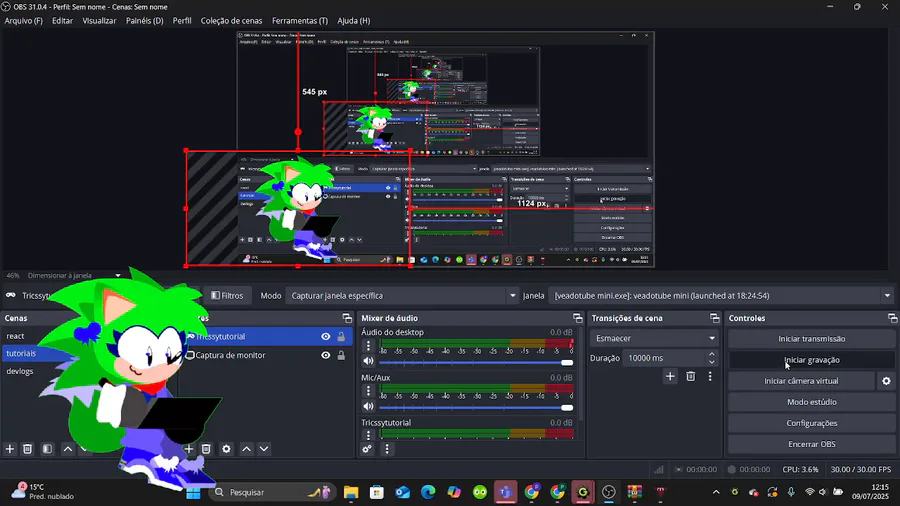Open audio mixer menu three-dot icon
Screen dimensions: 900x506
[x=387, y=449]
